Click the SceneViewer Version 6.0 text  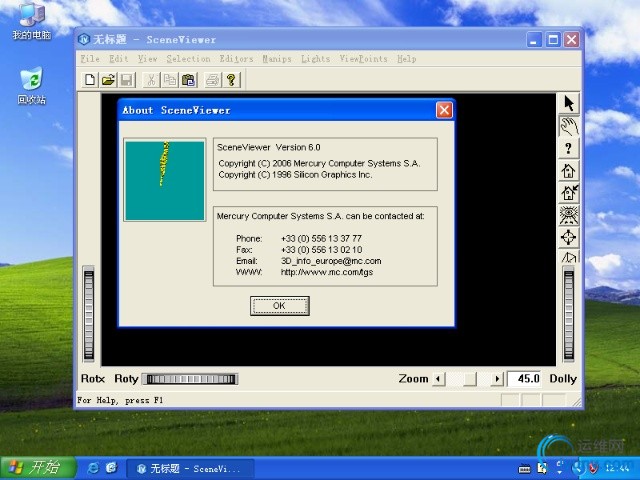pyautogui.click(x=269, y=147)
